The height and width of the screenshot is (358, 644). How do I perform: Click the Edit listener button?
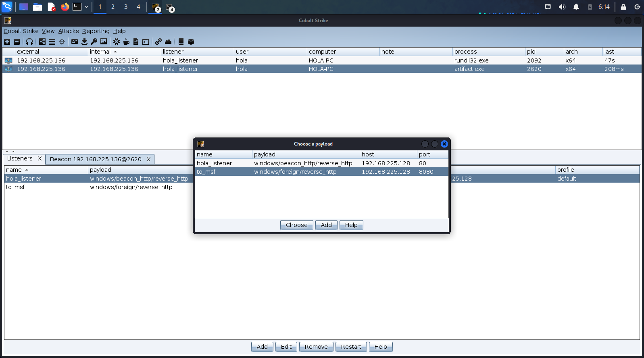286,347
